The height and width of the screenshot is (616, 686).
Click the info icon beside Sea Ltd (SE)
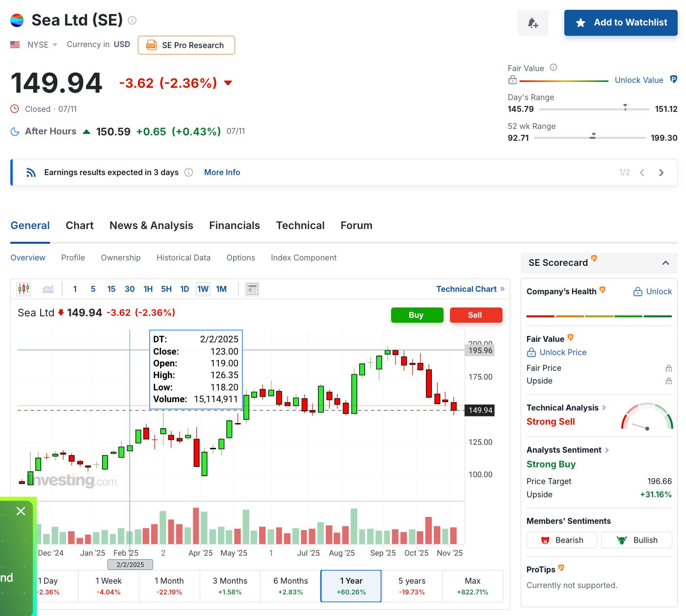click(x=132, y=20)
